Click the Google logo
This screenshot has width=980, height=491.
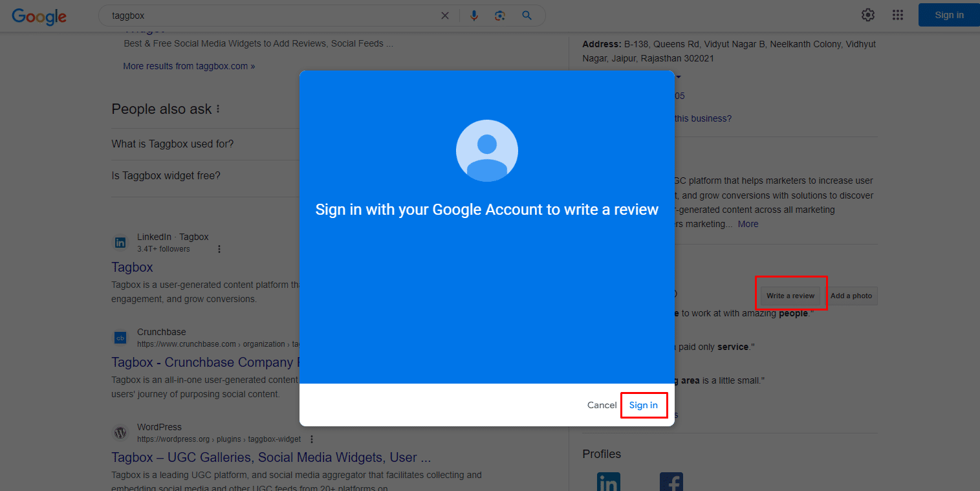pos(39,17)
